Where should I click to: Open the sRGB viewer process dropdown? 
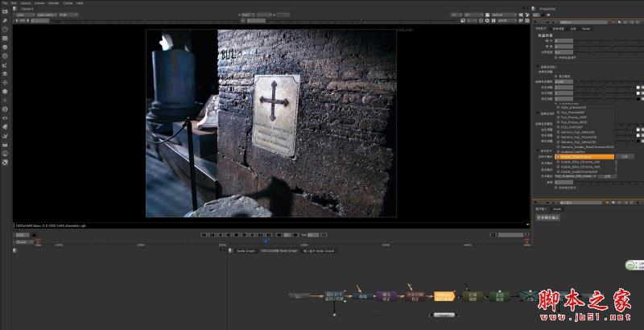508,20
